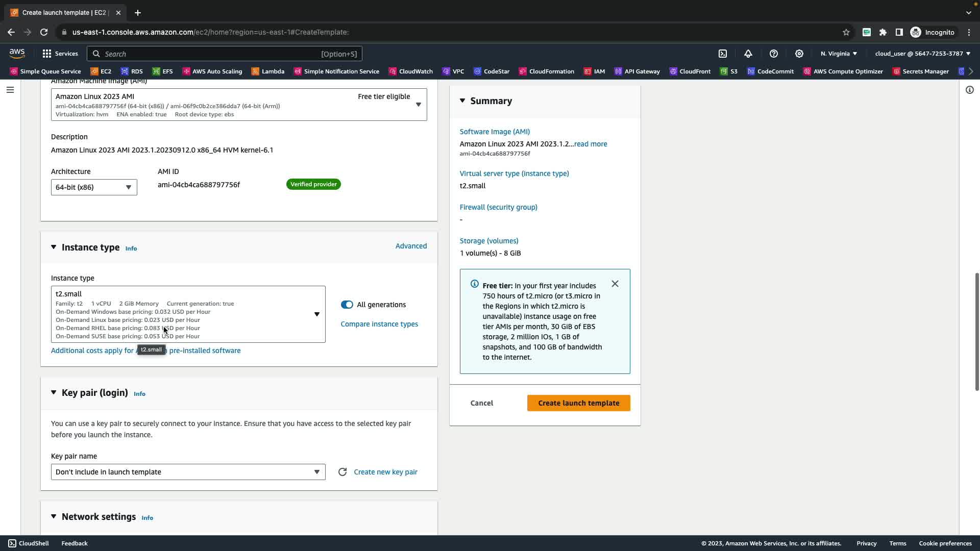980x551 pixels.
Task: Open the Services grid menu
Action: click(x=60, y=54)
